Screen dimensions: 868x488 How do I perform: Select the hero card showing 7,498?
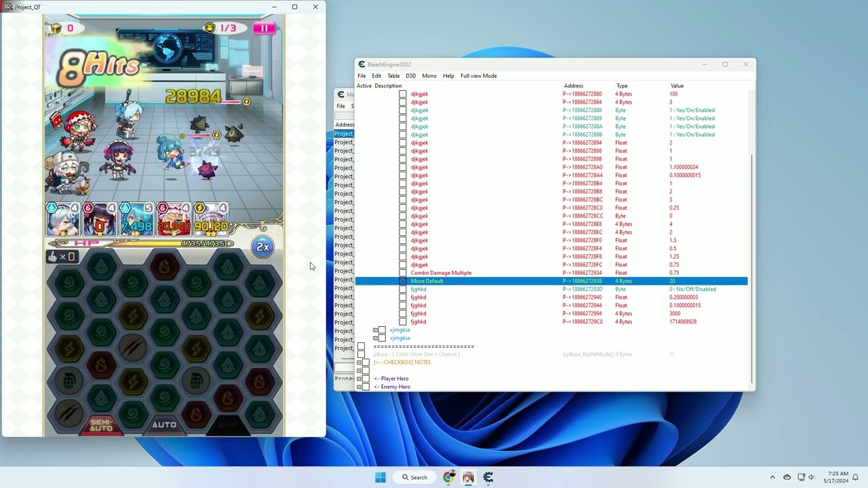tap(136, 219)
